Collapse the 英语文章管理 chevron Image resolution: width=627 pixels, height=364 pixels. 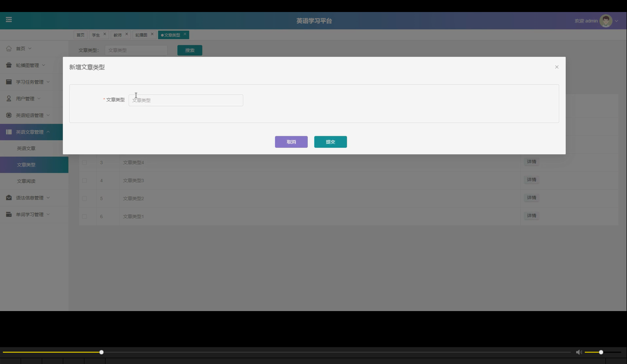pyautogui.click(x=48, y=132)
